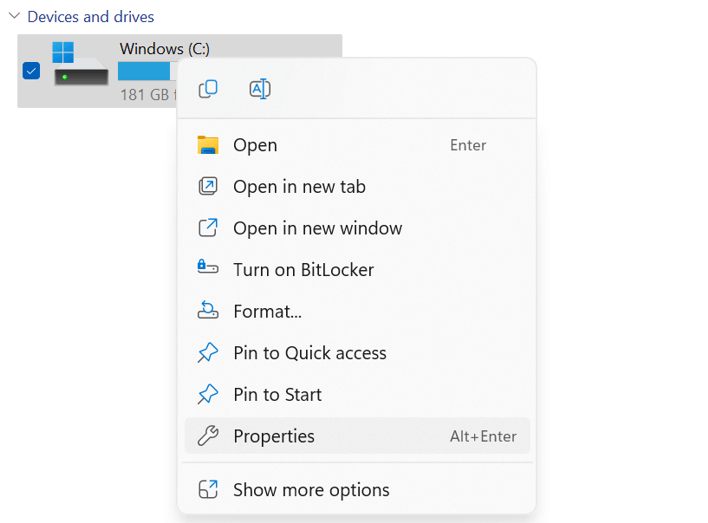
Task: Click the yellow folder icon beside Open
Action: tap(208, 145)
